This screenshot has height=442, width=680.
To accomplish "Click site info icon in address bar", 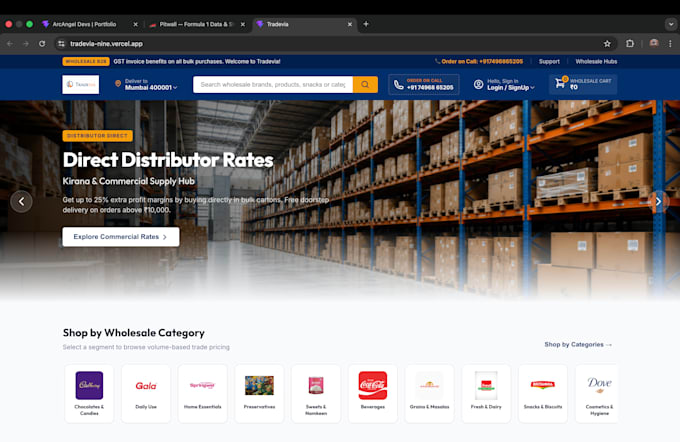I will [62, 44].
